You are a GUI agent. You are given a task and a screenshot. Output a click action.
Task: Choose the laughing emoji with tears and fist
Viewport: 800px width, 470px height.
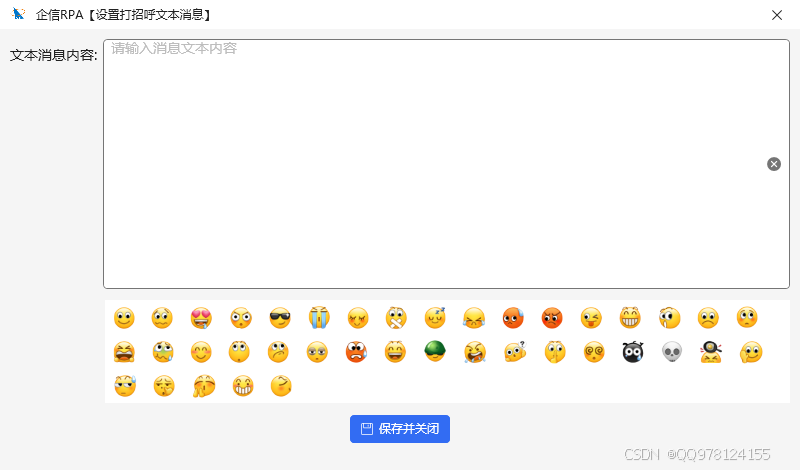click(x=475, y=352)
